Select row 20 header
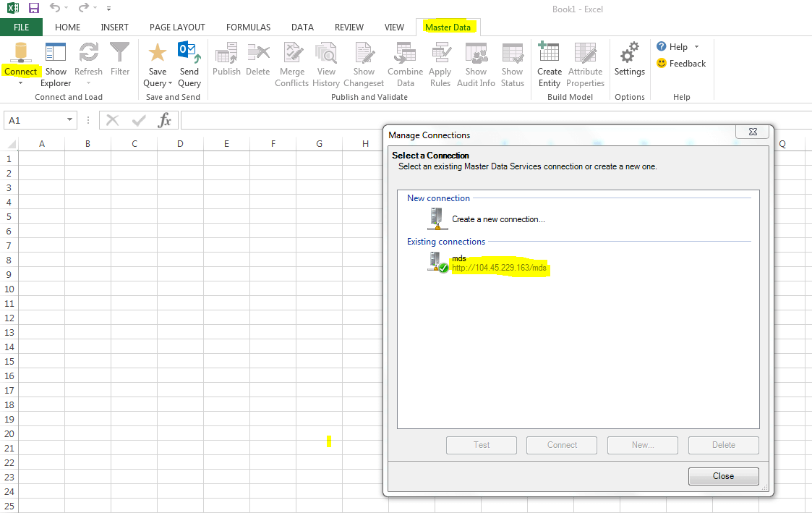 click(9, 433)
